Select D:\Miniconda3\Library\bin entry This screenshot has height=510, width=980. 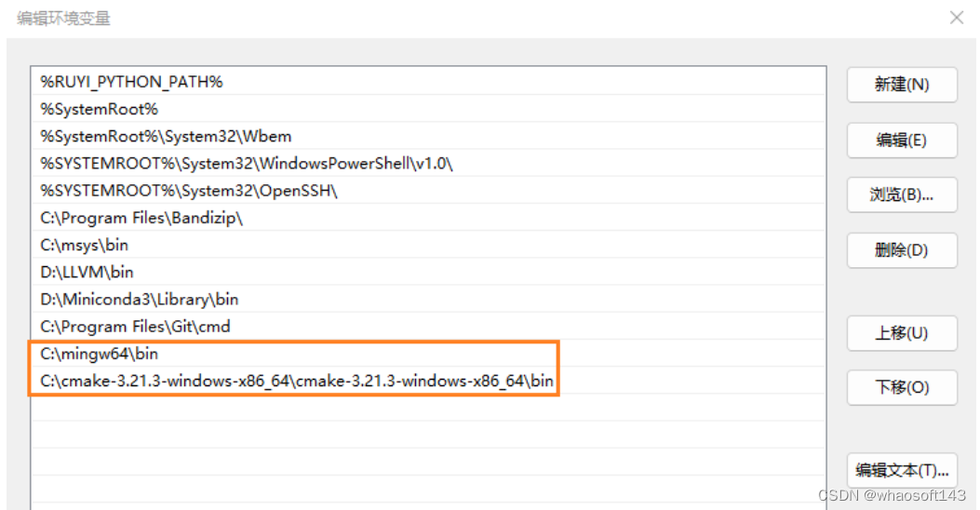[428, 300]
